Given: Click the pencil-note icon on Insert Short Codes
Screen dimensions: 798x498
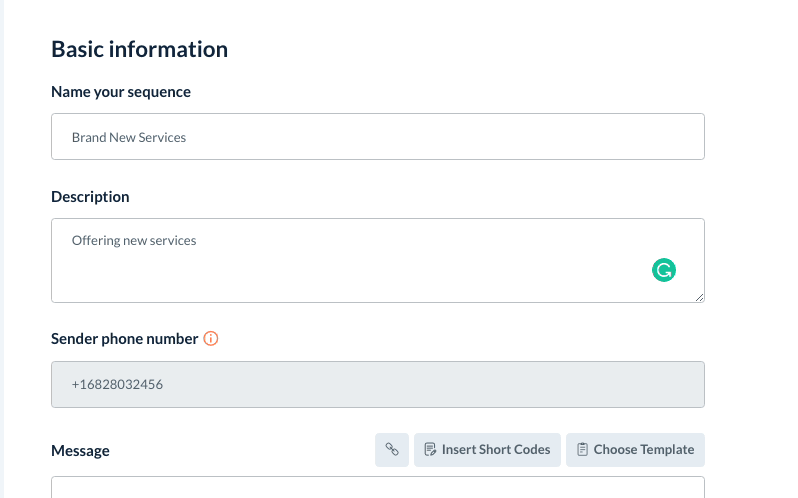Looking at the screenshot, I should pos(429,450).
